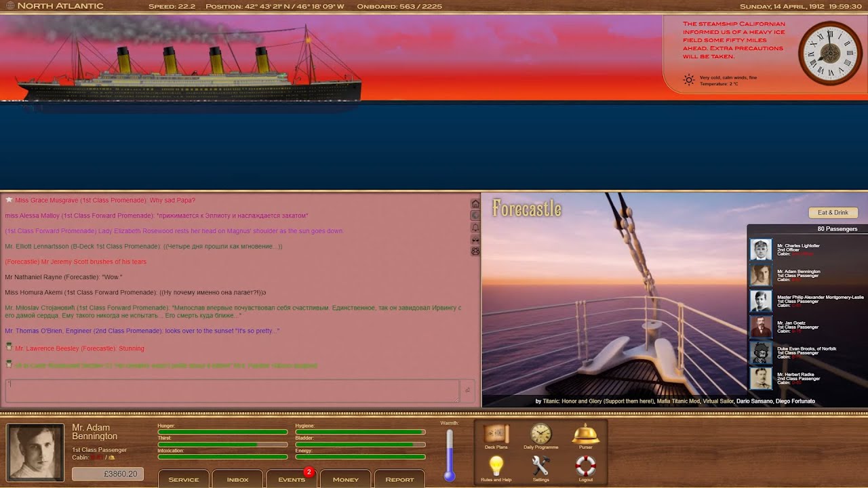868x488 pixels.
Task: Click the Hunger status bar
Action: coord(222,432)
